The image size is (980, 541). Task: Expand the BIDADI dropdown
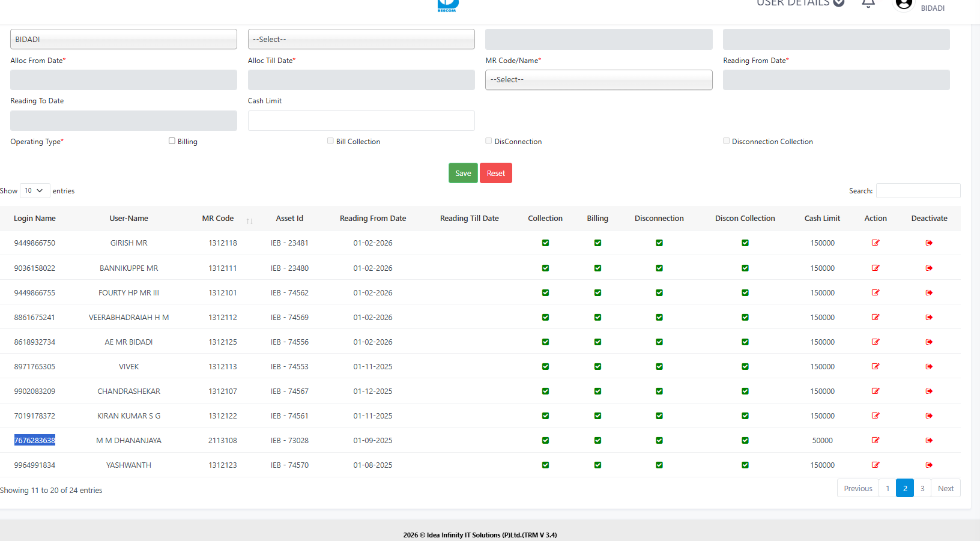pyautogui.click(x=123, y=40)
